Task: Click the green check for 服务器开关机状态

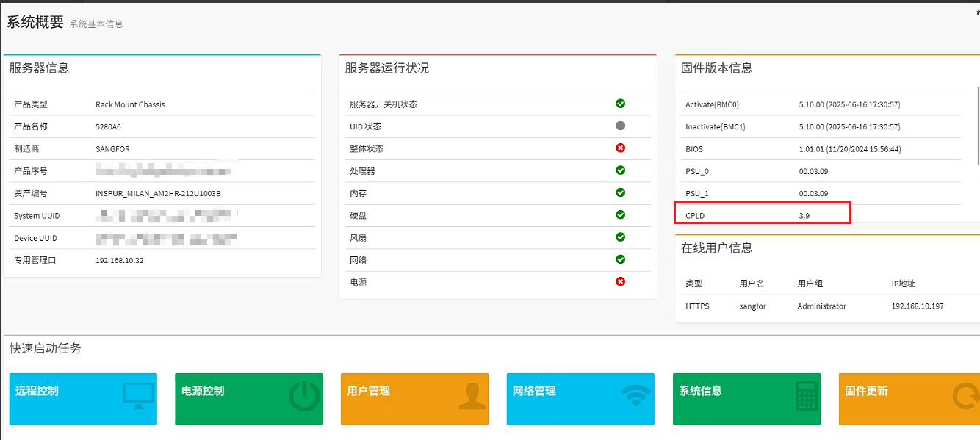Action: coord(620,104)
